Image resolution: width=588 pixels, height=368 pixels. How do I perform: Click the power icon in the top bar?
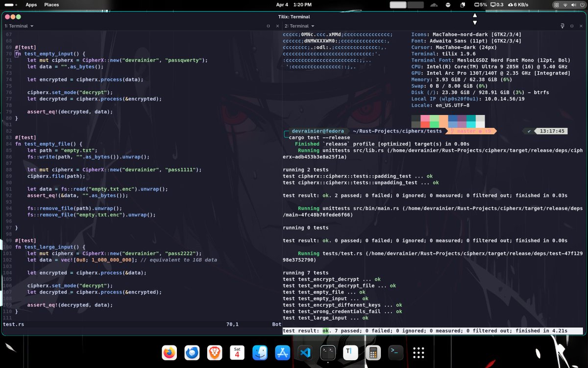581,5
